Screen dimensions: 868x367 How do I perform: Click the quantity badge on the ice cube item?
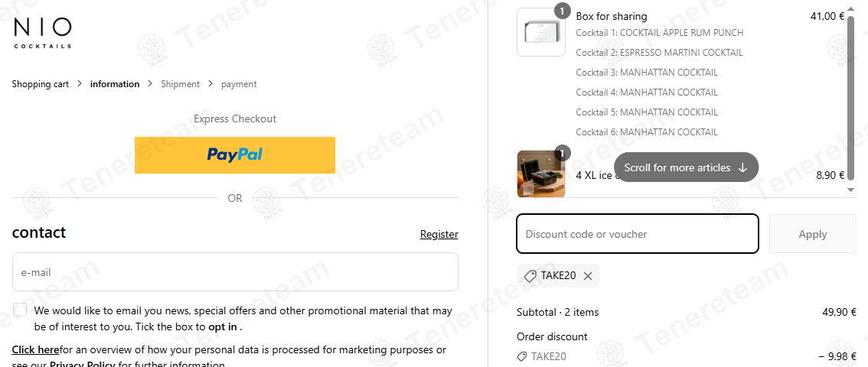click(x=563, y=153)
